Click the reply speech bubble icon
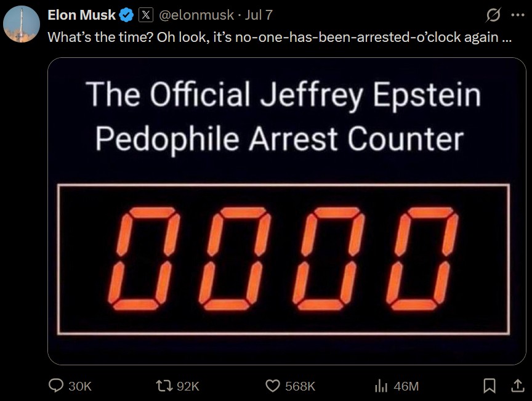Viewport: 532px width, 401px height. tap(56, 386)
